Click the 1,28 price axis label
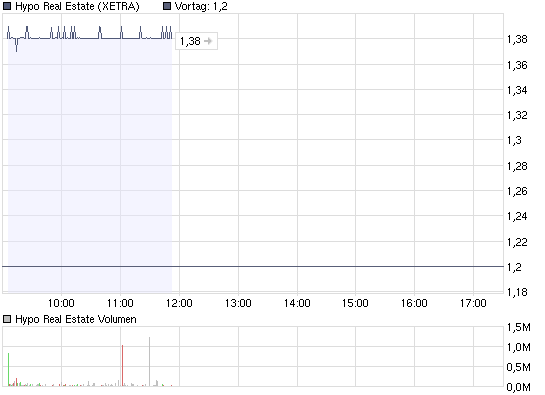545x395 pixels. [517, 166]
